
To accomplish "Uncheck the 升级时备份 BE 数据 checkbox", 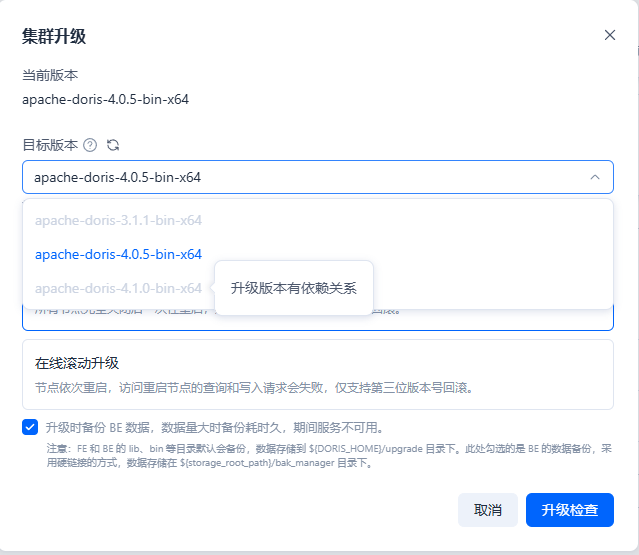I will 30,427.
